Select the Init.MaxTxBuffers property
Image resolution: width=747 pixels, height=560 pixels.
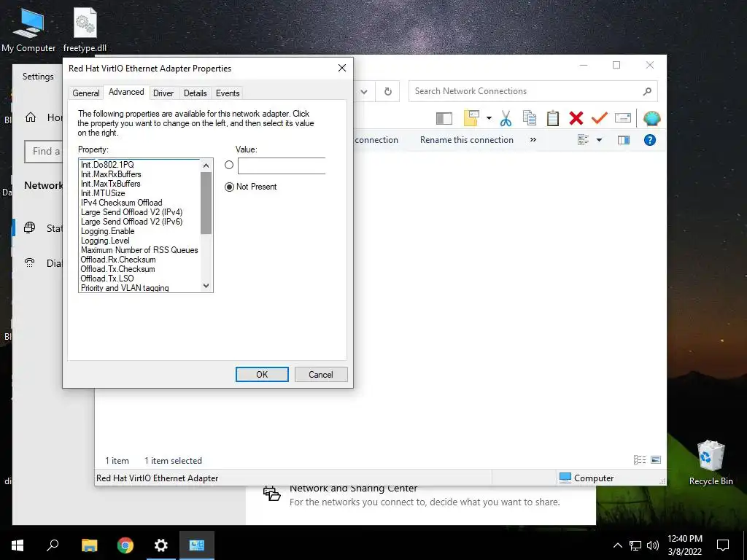click(111, 183)
